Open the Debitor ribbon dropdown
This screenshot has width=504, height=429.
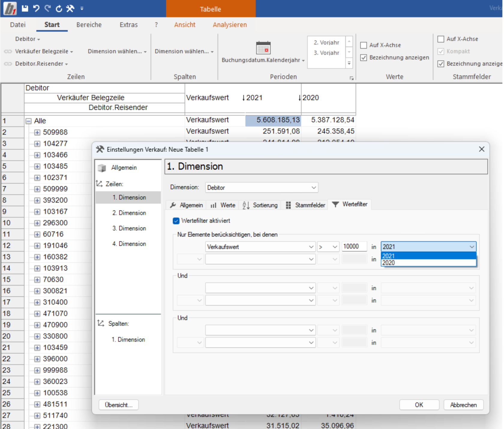28,39
